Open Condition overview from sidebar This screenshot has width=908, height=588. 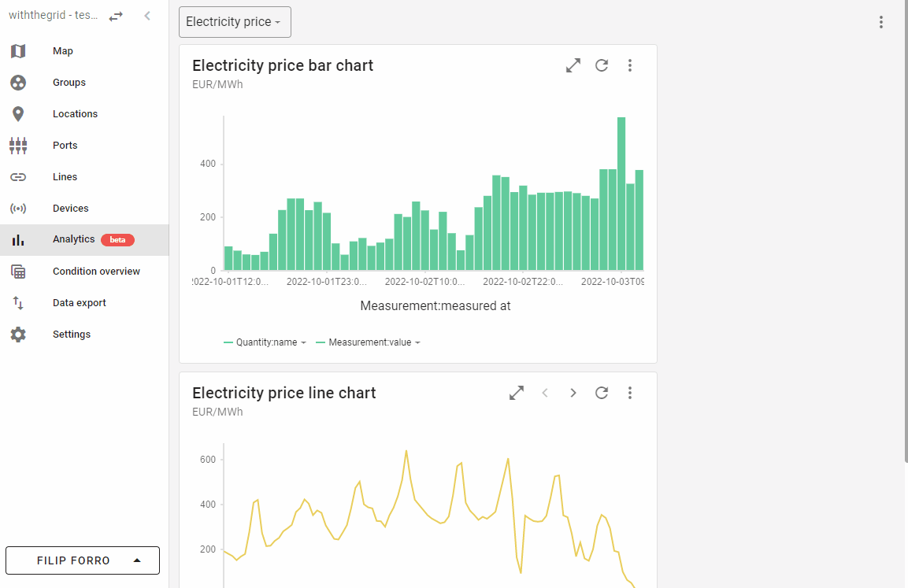coord(96,272)
